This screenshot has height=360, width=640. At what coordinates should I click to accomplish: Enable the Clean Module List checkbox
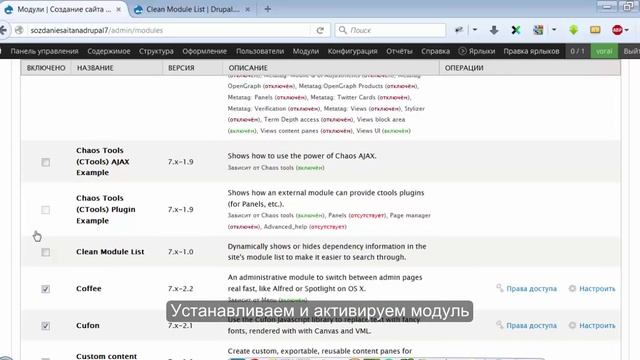coord(46,252)
